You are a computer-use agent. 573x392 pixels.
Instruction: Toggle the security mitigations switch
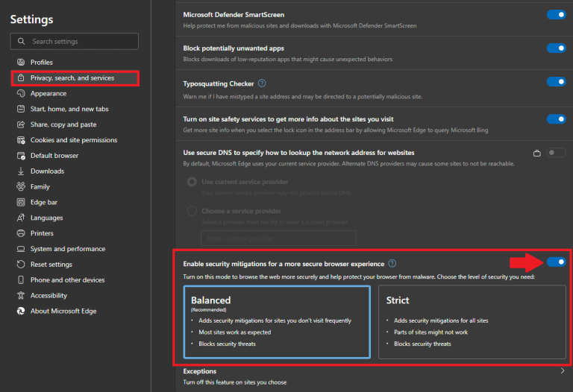point(556,262)
